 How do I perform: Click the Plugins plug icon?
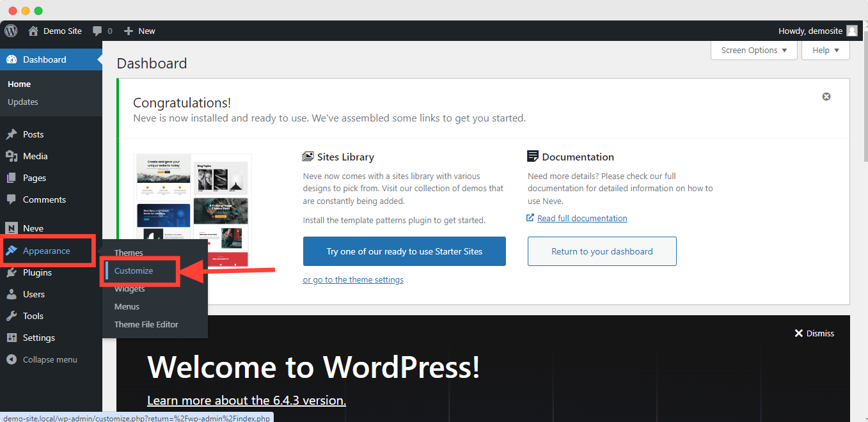11,272
